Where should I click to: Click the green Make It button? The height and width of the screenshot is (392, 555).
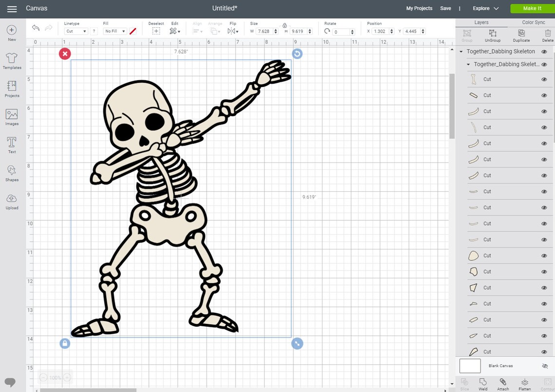tap(532, 8)
